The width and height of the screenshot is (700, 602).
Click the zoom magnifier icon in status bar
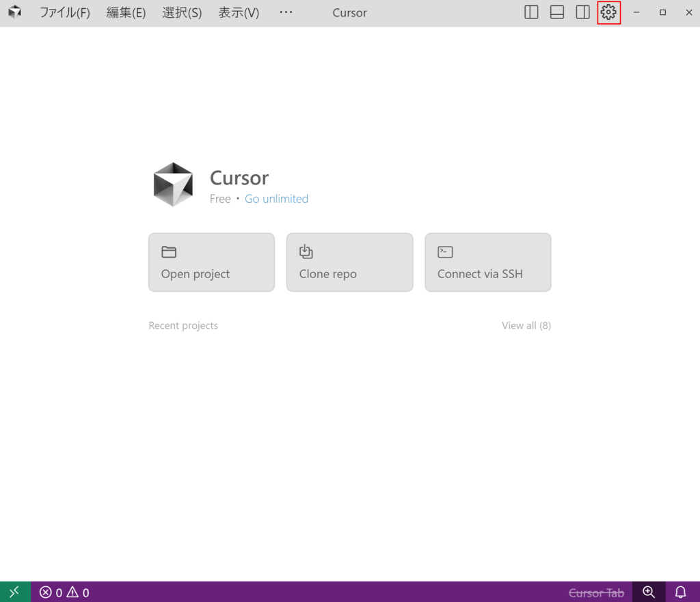tap(649, 592)
